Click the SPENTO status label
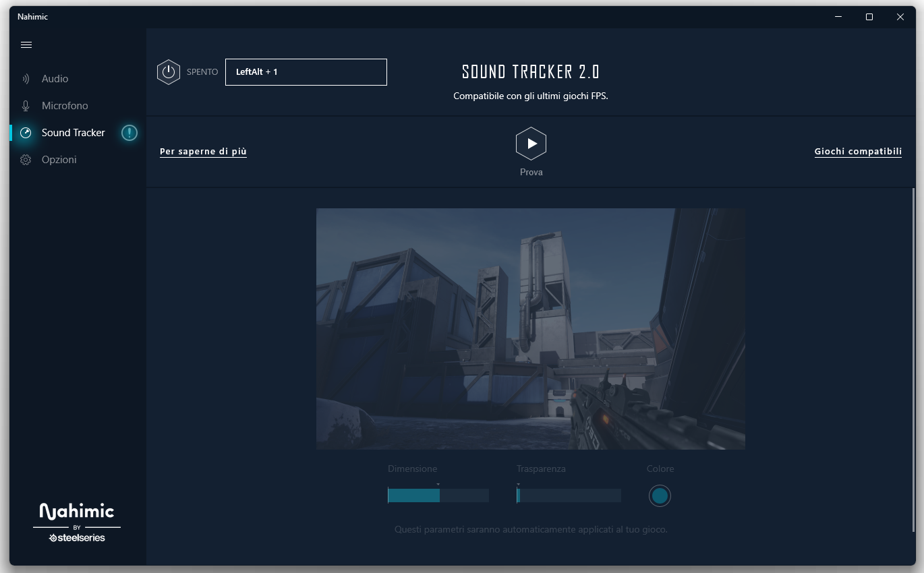 point(202,72)
